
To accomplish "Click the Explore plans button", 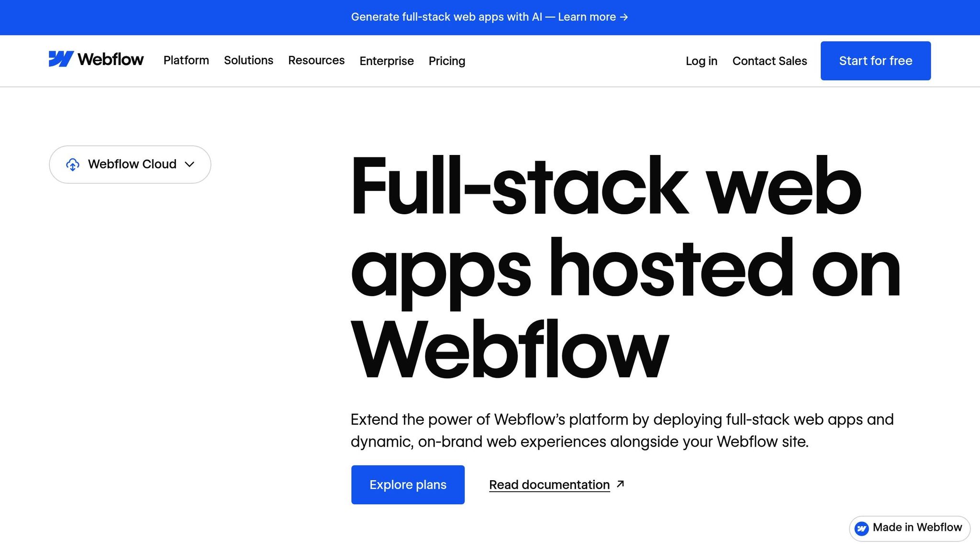I will (407, 485).
